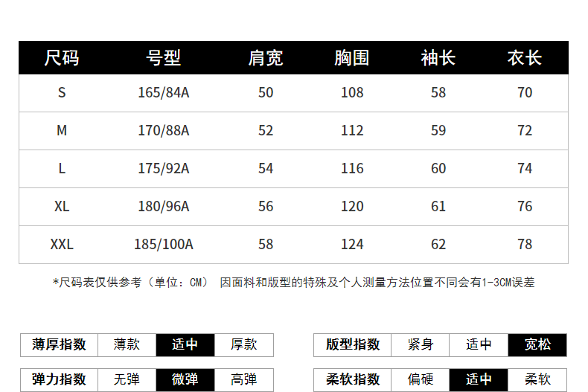Click garment length value 70
The image size is (588, 392).
pos(525,92)
